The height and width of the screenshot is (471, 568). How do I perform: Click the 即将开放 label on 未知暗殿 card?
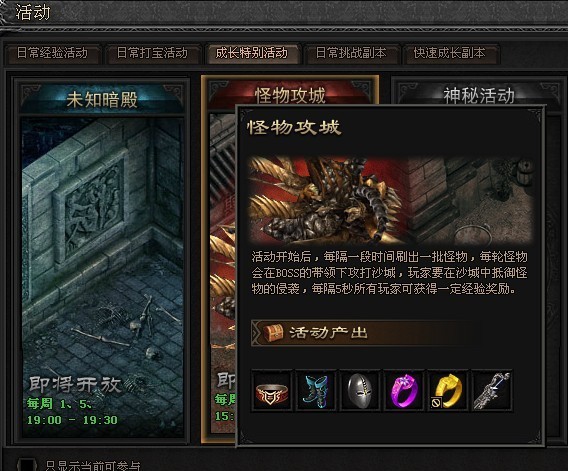tap(75, 385)
